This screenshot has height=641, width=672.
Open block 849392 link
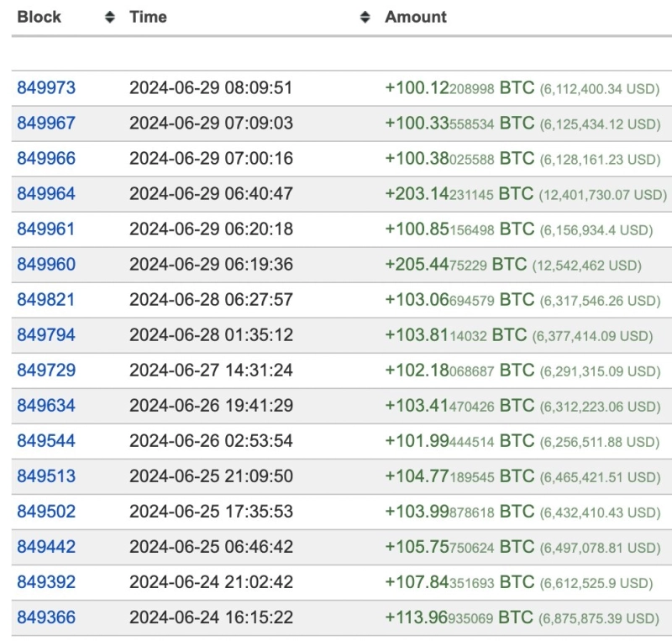[46, 582]
